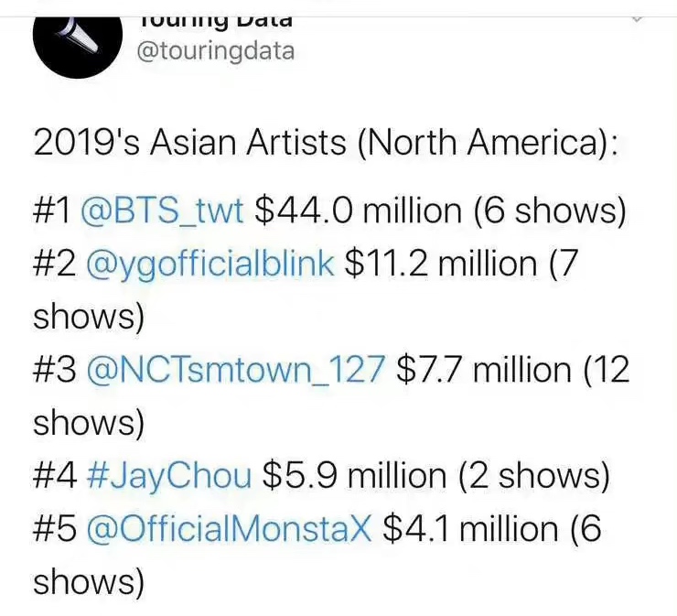Click the $44.0 million figure
The width and height of the screenshot is (677, 616).
click(359, 211)
